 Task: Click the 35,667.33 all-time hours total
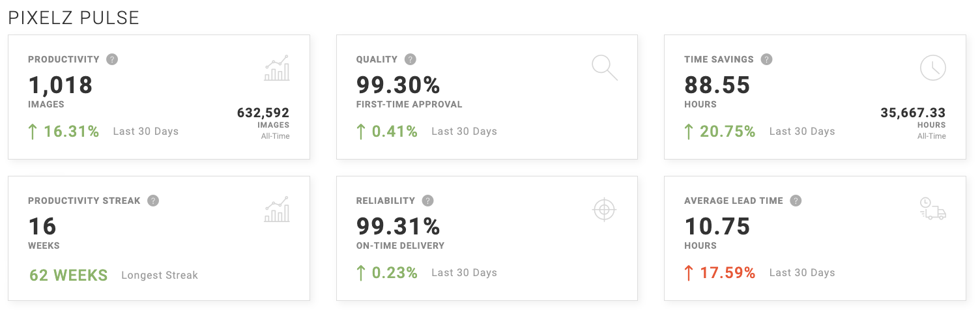[913, 113]
